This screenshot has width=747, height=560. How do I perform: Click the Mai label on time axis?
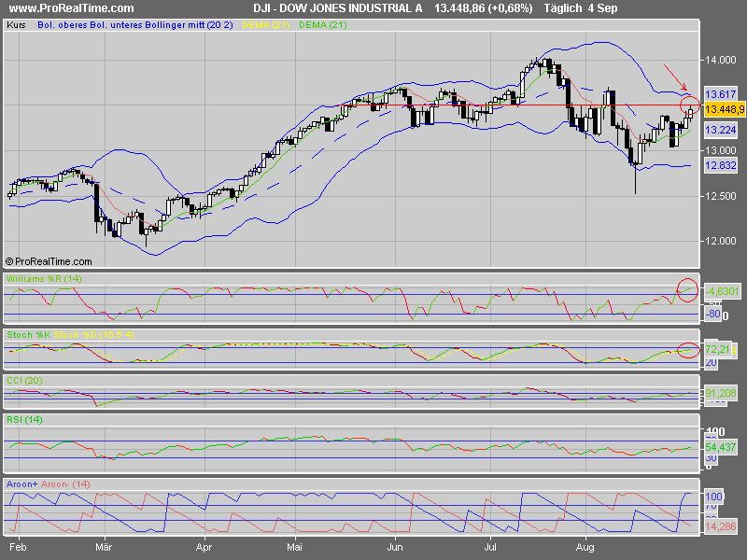294,547
